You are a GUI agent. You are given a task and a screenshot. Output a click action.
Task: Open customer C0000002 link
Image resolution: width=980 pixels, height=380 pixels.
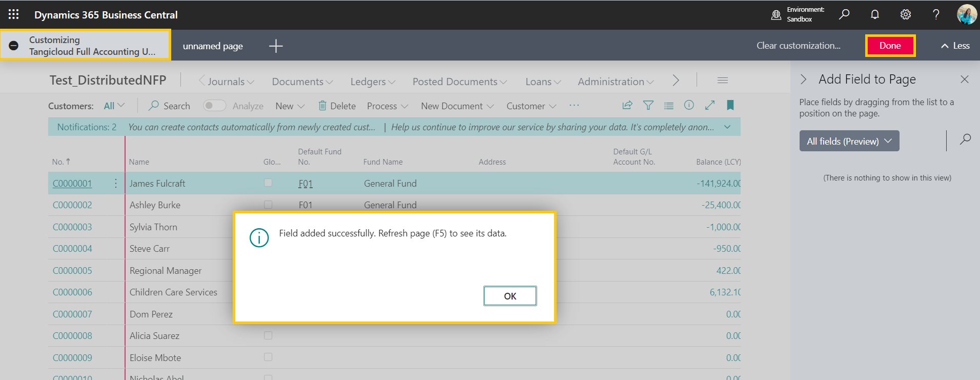[72, 205]
